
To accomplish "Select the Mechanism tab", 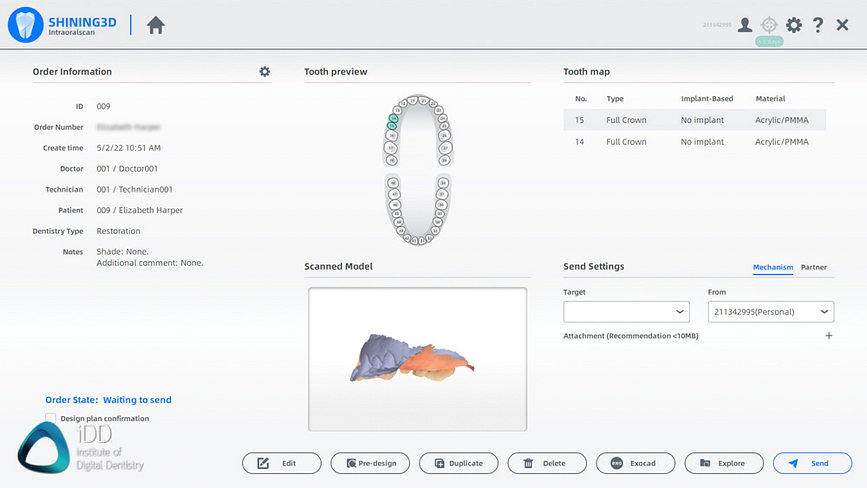I will pyautogui.click(x=773, y=267).
